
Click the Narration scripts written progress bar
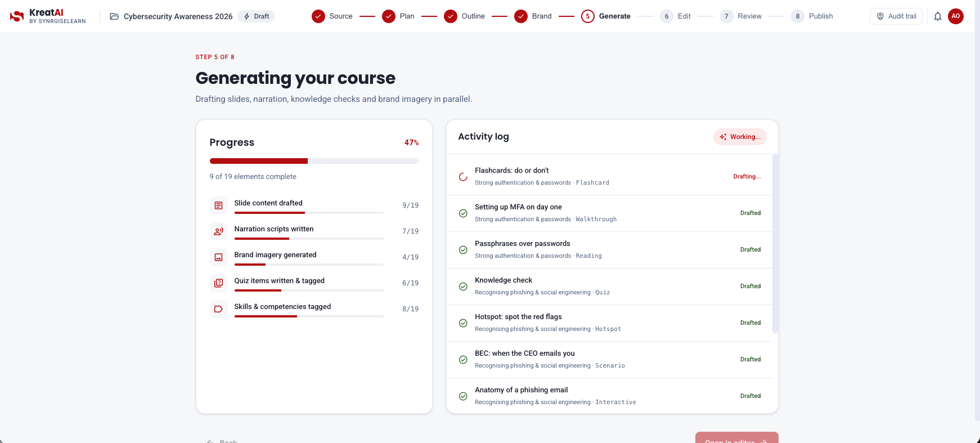click(309, 239)
